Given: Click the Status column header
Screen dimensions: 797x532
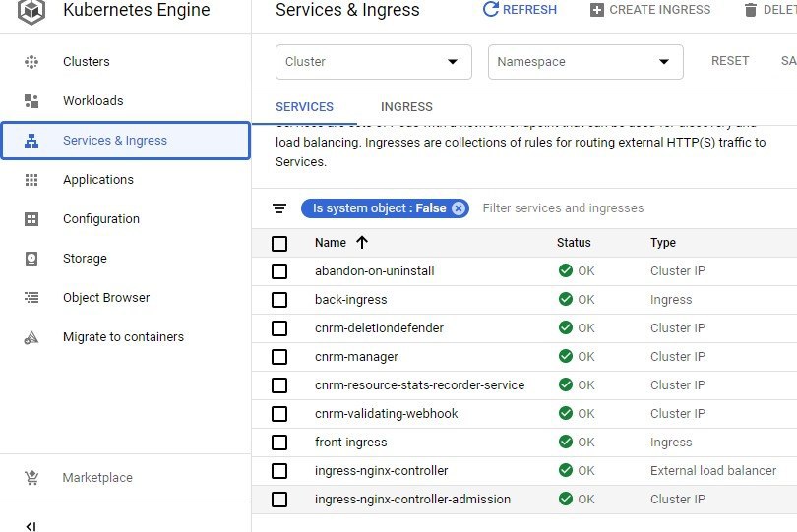Looking at the screenshot, I should click(x=574, y=242).
